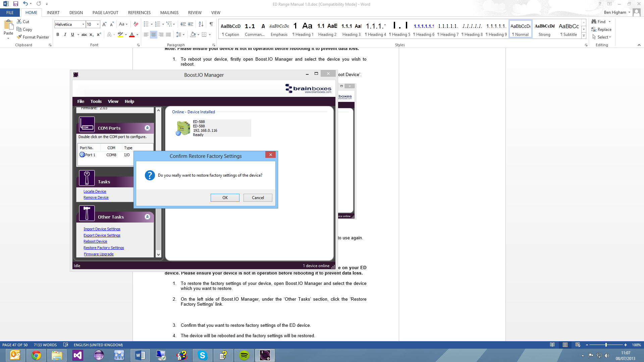Click the Sort icon in the Paragraph group

tap(201, 24)
